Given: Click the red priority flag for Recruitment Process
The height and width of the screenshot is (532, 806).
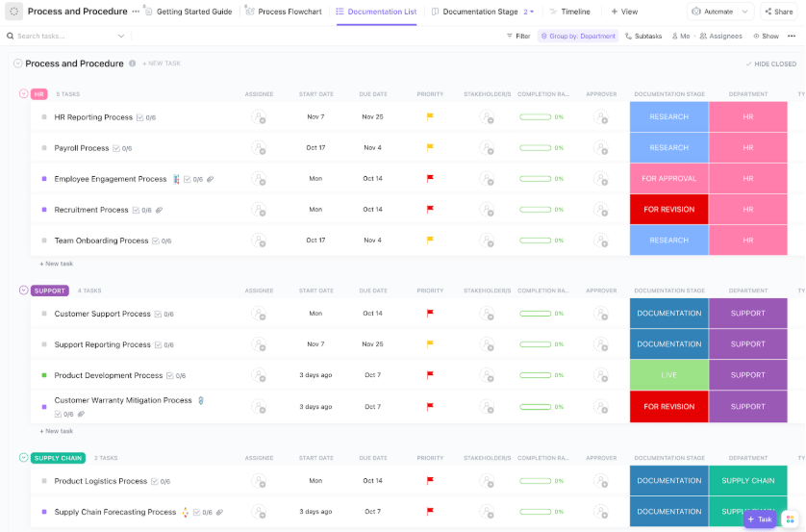Looking at the screenshot, I should pyautogui.click(x=430, y=209).
